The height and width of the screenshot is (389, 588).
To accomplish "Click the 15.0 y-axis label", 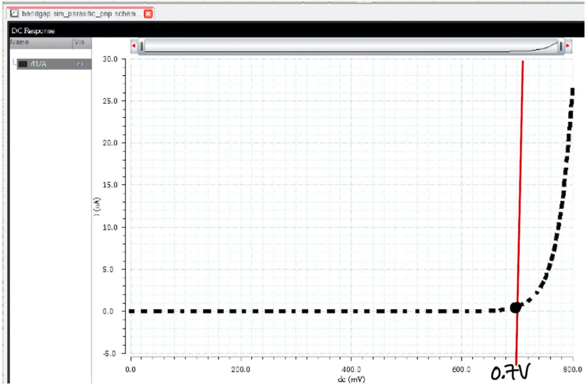I will 110,185.
